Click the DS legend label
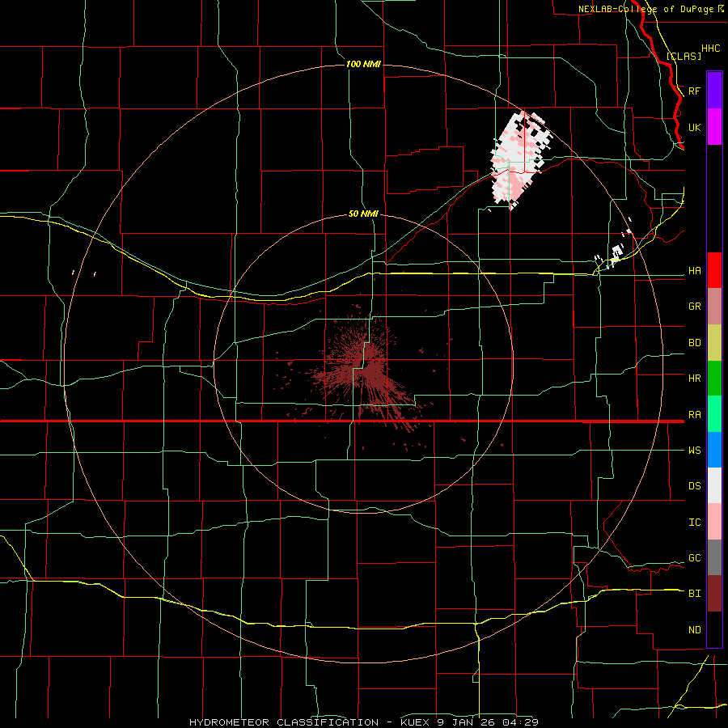 click(695, 486)
